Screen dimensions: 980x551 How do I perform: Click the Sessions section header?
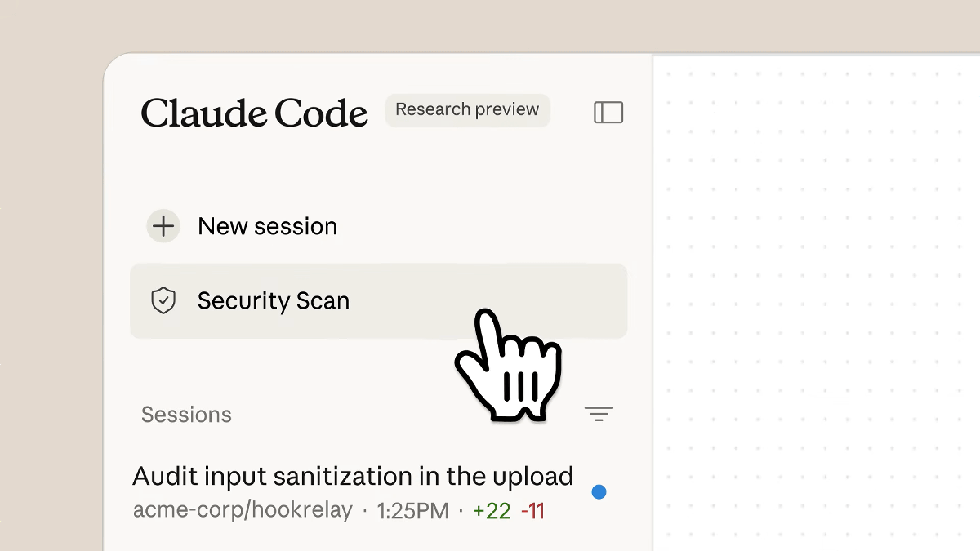pyautogui.click(x=186, y=415)
